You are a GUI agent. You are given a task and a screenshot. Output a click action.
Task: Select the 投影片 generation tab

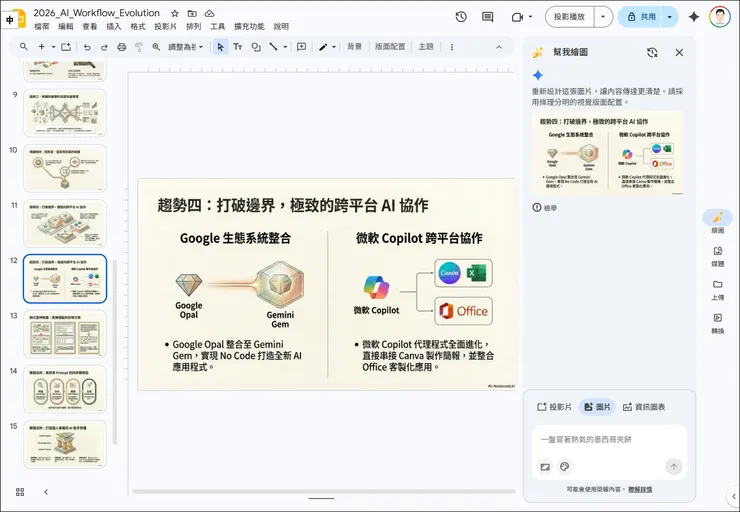pos(554,407)
